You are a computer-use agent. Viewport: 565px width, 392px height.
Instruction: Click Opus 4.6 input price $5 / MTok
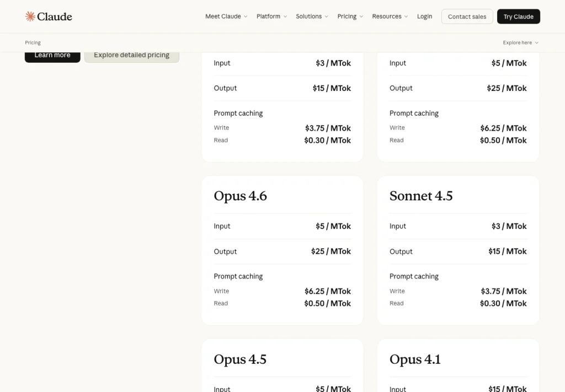pos(333,226)
